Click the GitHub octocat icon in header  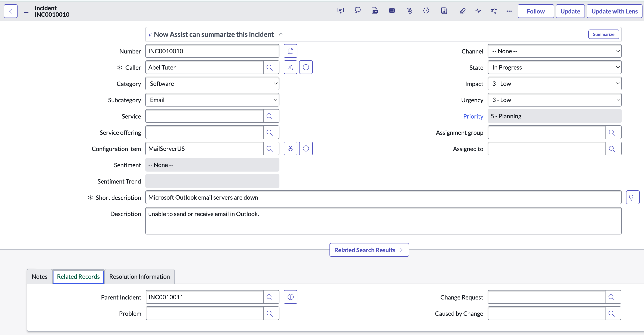(358, 11)
